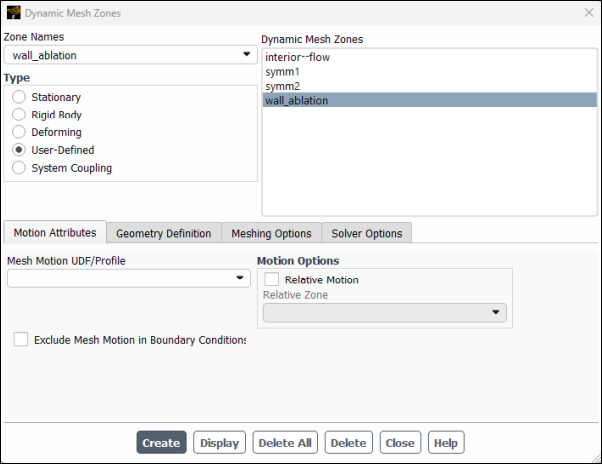
Task: Switch to the Geometry Definition tab
Action: click(x=163, y=233)
